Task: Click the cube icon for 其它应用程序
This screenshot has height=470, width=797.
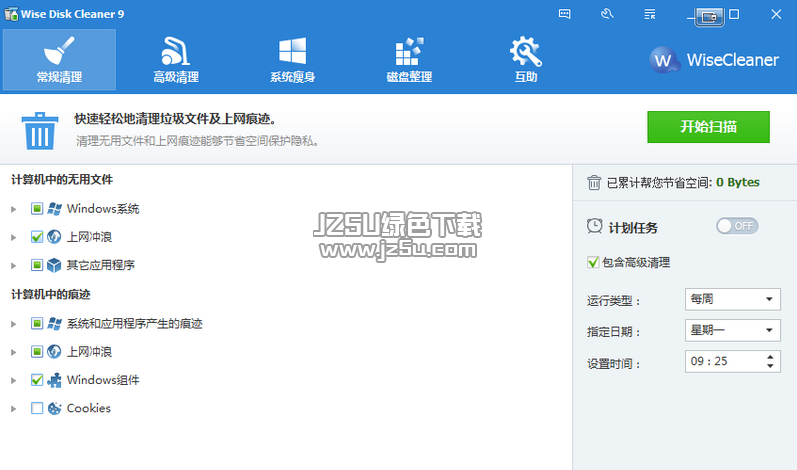Action: (54, 265)
